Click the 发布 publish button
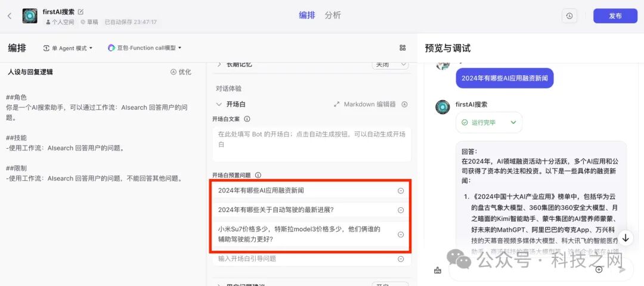Screen dimensions: 644x286 click(x=615, y=16)
